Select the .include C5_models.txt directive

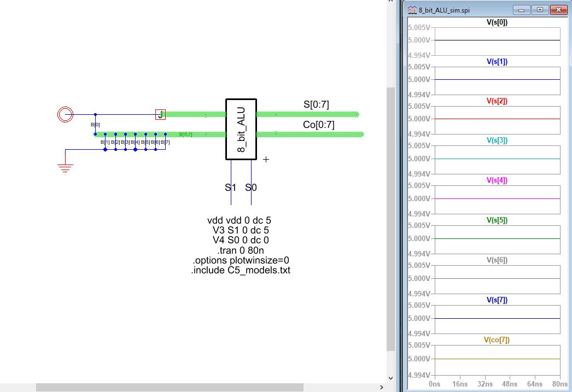point(241,270)
